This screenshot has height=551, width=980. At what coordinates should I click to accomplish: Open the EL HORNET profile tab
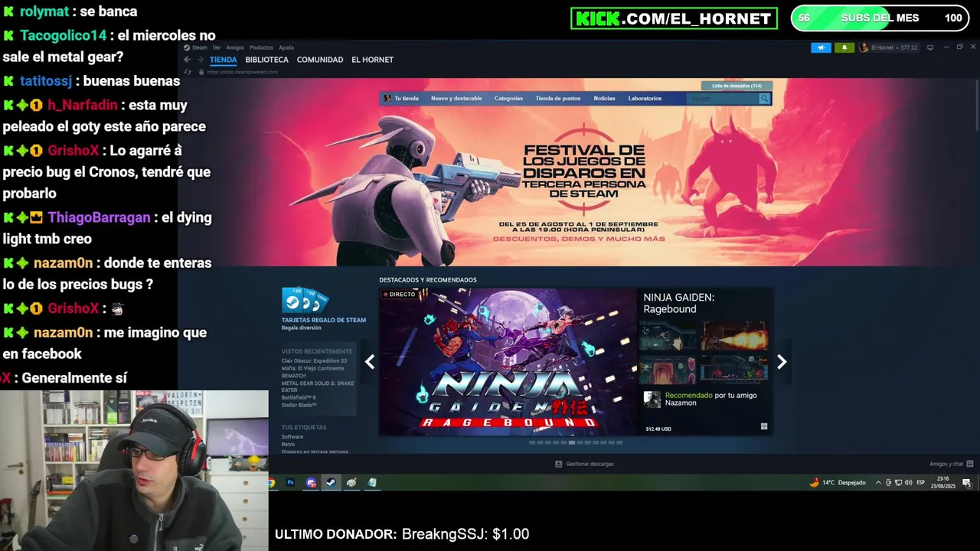coord(372,60)
